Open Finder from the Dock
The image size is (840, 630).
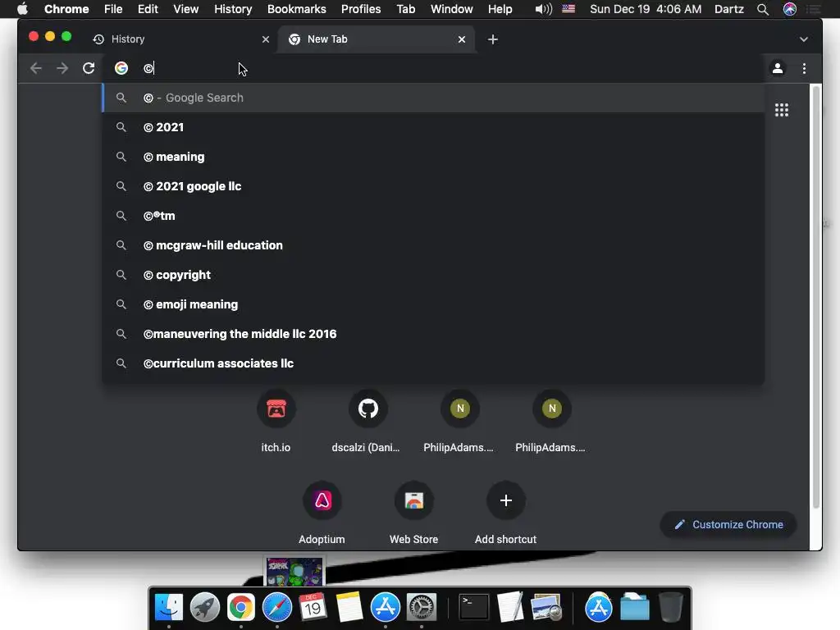[x=169, y=608]
